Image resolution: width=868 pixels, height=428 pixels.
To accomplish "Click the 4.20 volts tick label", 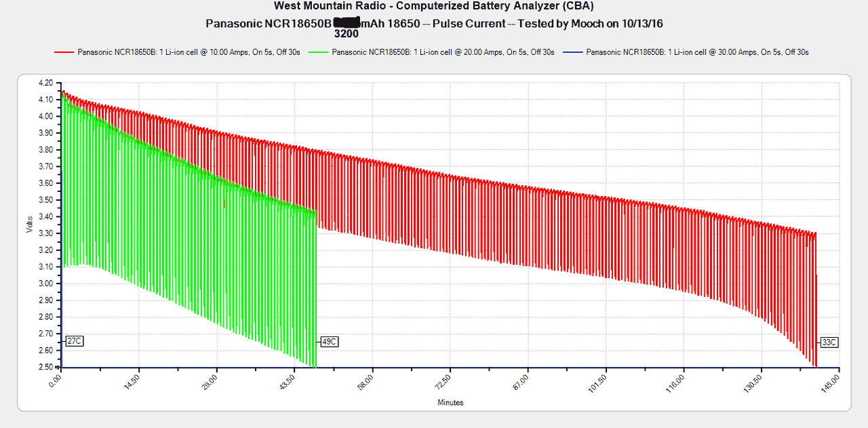I will (x=46, y=83).
